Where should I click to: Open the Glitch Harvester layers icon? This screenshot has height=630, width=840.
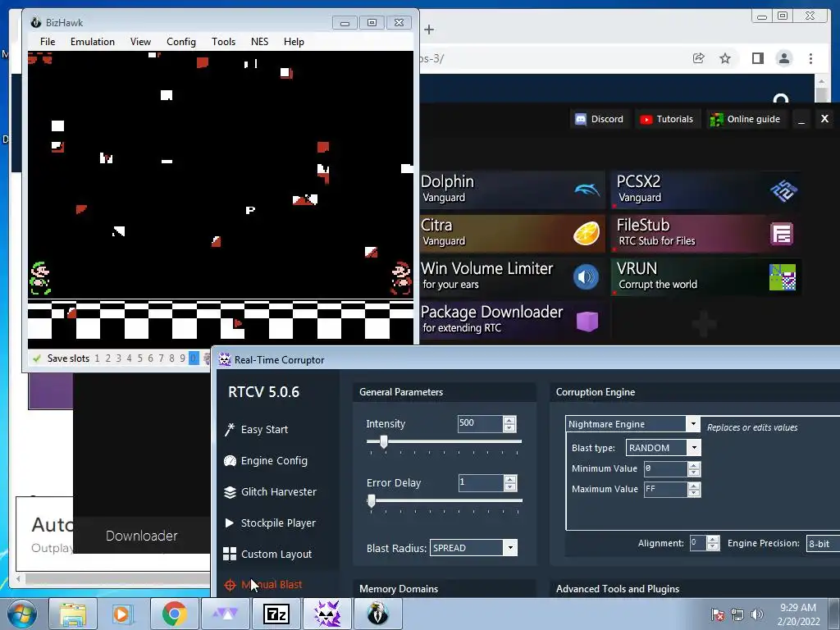230,492
